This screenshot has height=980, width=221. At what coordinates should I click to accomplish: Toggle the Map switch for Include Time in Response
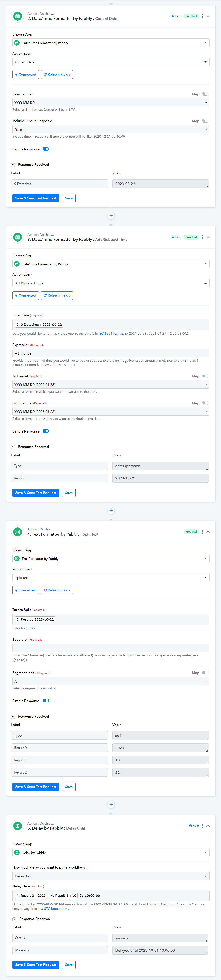point(205,121)
